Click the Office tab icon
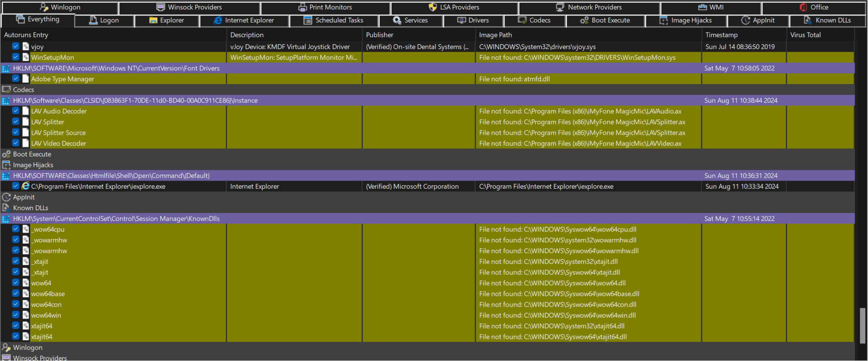This screenshot has height=361, width=868. coord(803,7)
